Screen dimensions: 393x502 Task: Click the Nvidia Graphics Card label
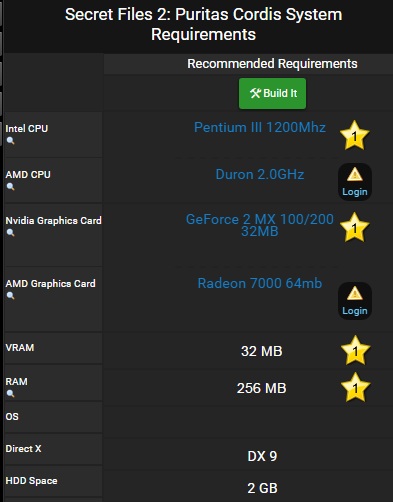(53, 220)
